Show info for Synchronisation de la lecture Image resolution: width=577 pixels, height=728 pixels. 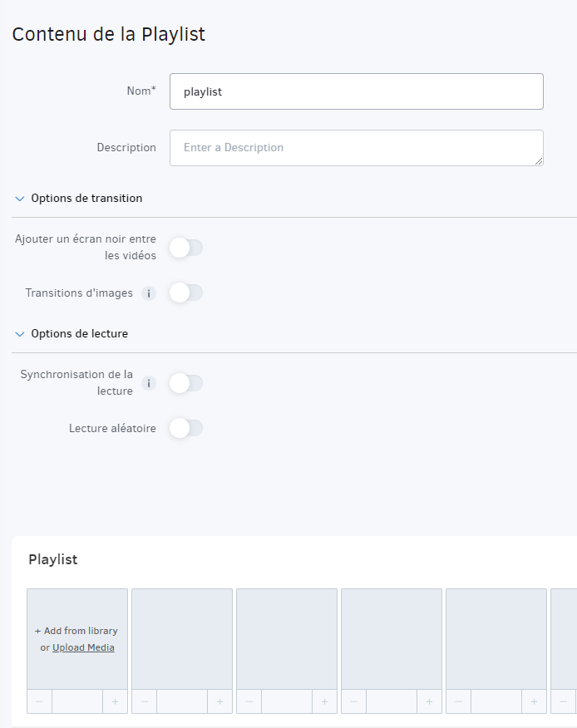coord(149,383)
